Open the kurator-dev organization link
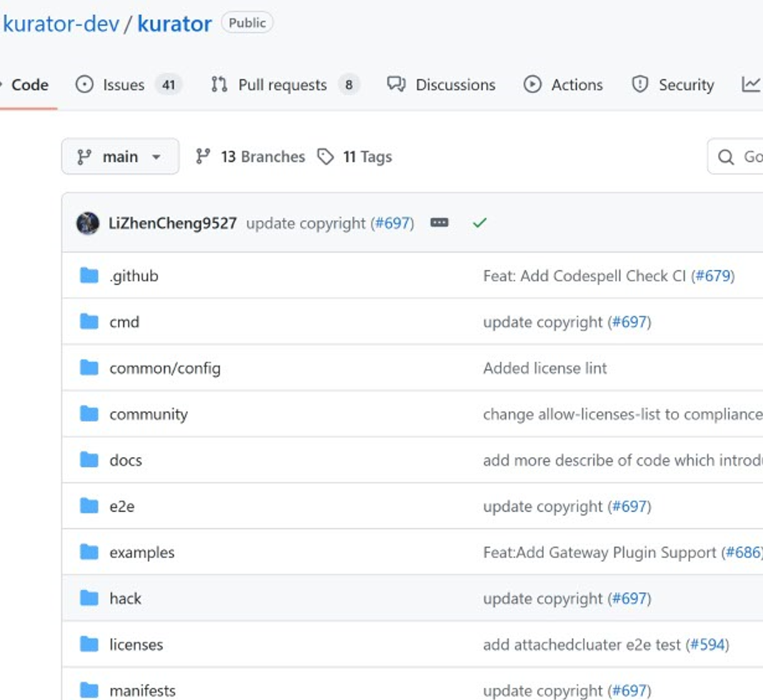This screenshot has height=700, width=763. (x=61, y=24)
